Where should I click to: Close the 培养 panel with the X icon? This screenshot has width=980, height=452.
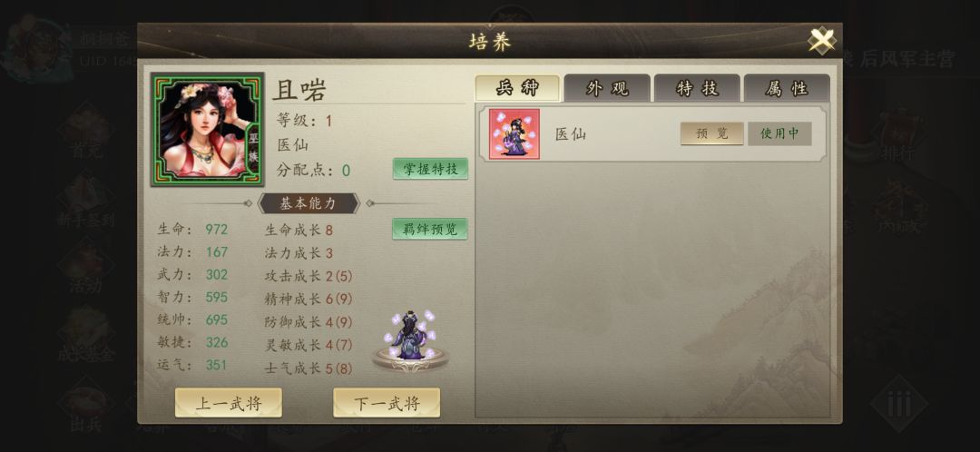821,41
